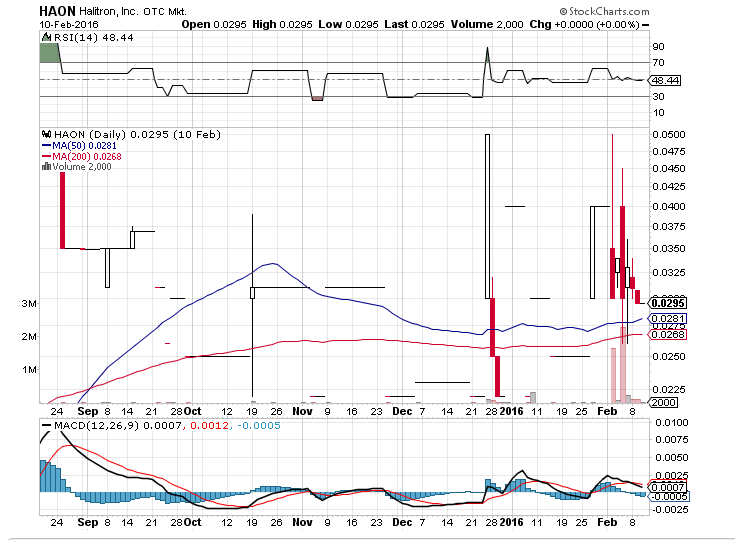Image resolution: width=735 pixels, height=540 pixels.
Task: Click the RSI 70 overbought axis label
Action: 658,62
